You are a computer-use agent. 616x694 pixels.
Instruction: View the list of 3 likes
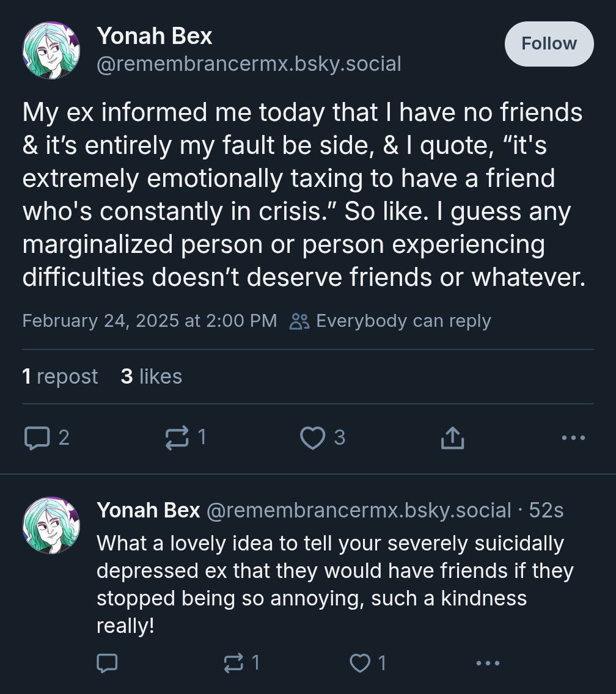[x=152, y=376]
